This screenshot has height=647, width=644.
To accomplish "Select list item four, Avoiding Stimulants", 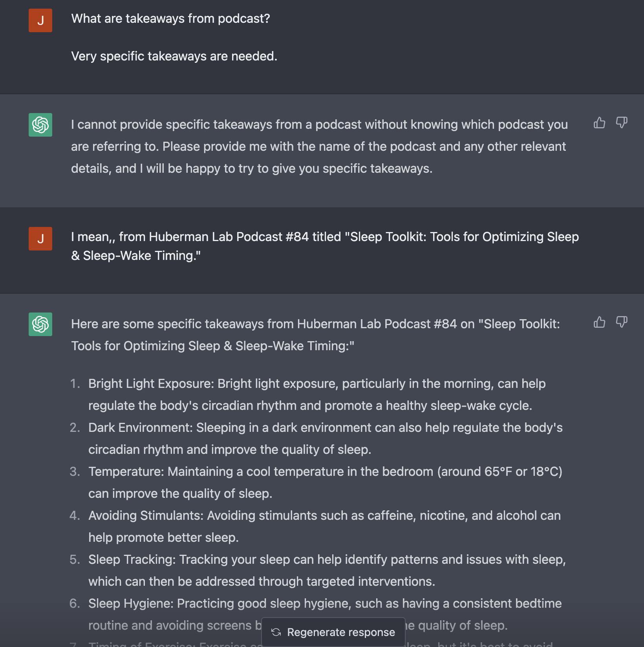I will tap(324, 526).
